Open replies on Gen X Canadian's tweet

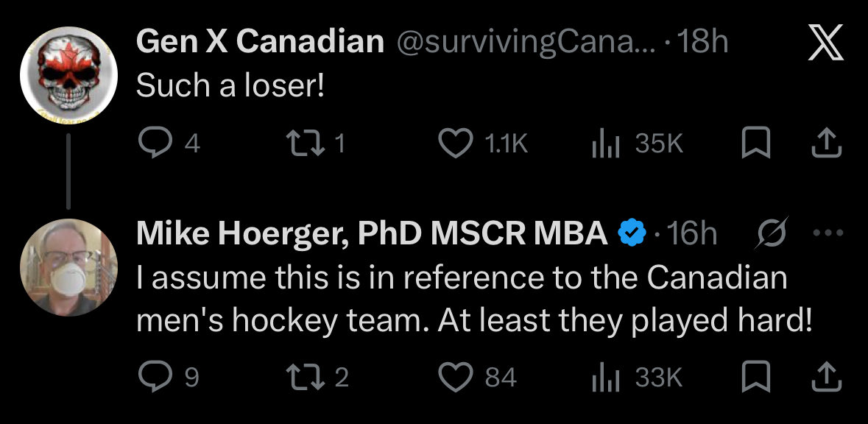169,144
